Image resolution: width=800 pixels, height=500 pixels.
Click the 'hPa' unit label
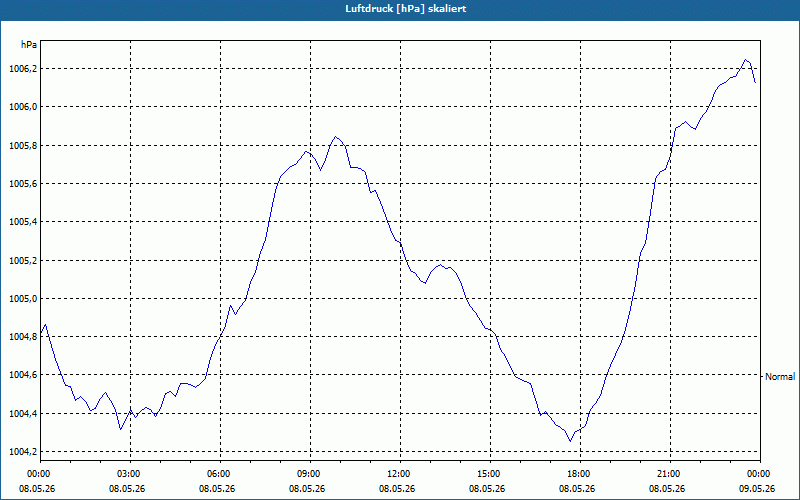point(29,45)
